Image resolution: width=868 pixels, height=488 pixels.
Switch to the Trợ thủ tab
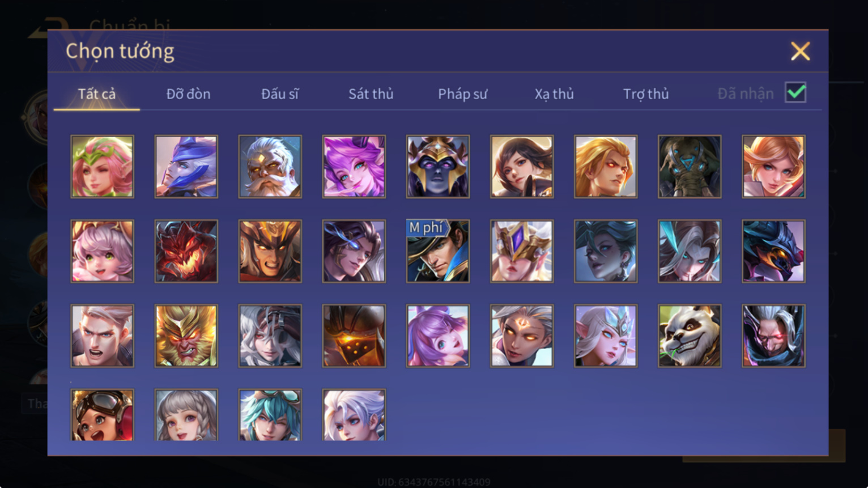pyautogui.click(x=646, y=94)
